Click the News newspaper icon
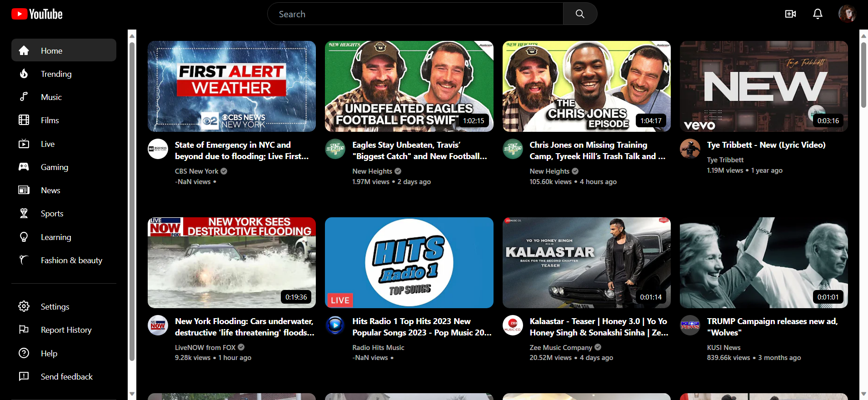Viewport: 868px width, 400px height. pyautogui.click(x=24, y=190)
